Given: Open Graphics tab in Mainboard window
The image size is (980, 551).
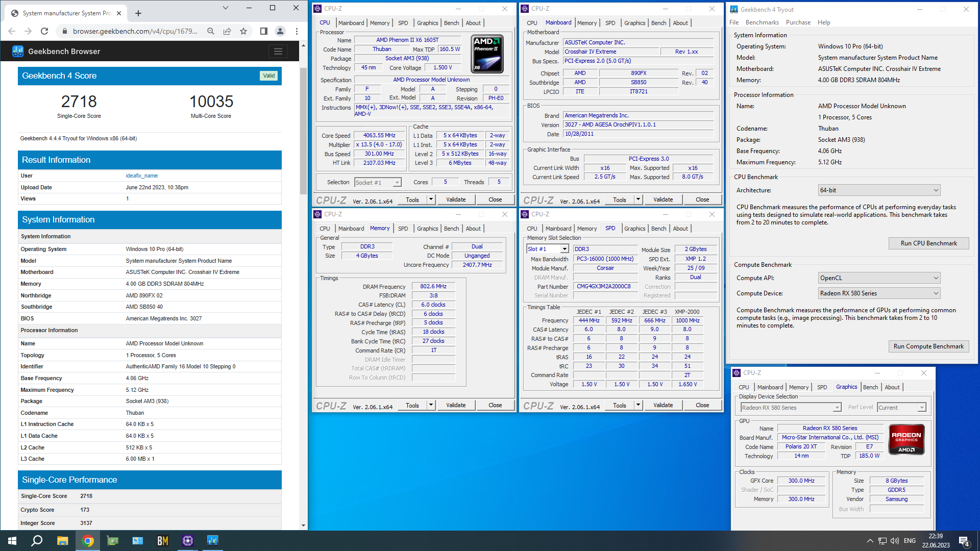Looking at the screenshot, I should pyautogui.click(x=634, y=23).
